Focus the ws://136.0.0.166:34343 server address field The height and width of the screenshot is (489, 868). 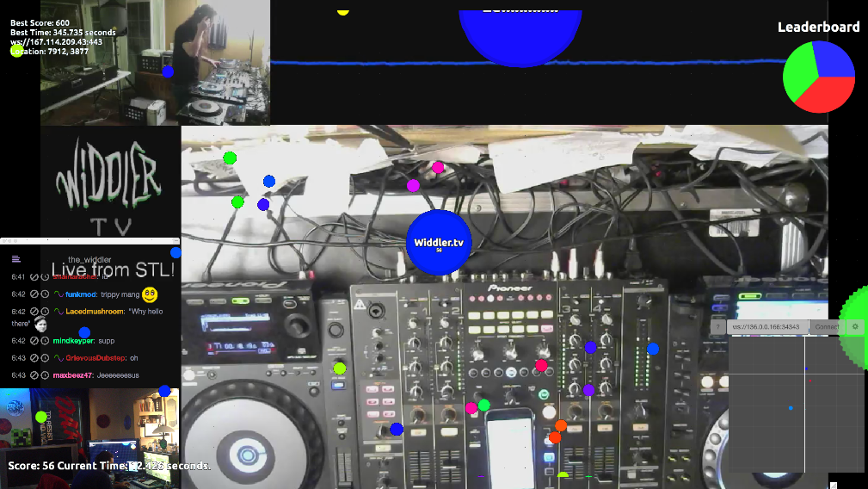pyautogui.click(x=767, y=327)
